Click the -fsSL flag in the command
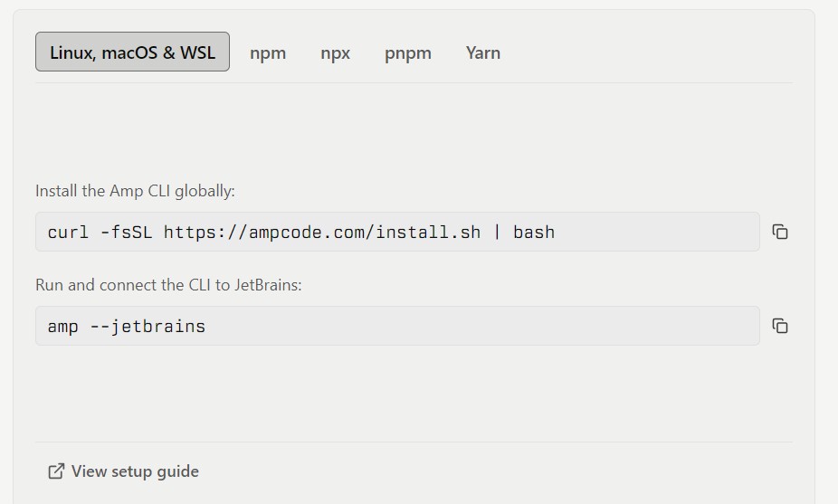This screenshot has width=838, height=504. click(127, 233)
